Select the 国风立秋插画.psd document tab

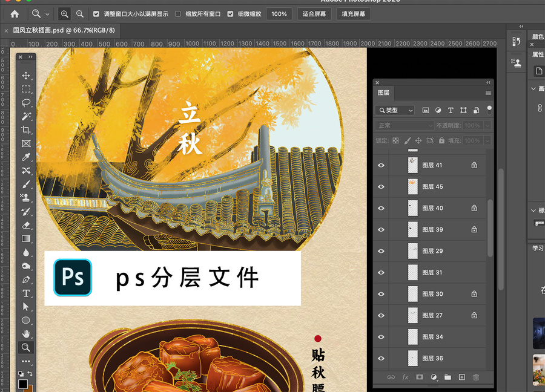click(x=64, y=30)
